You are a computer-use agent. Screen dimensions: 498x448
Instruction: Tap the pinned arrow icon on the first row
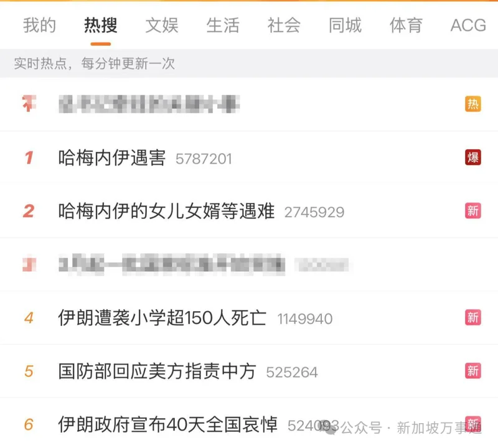tap(29, 103)
